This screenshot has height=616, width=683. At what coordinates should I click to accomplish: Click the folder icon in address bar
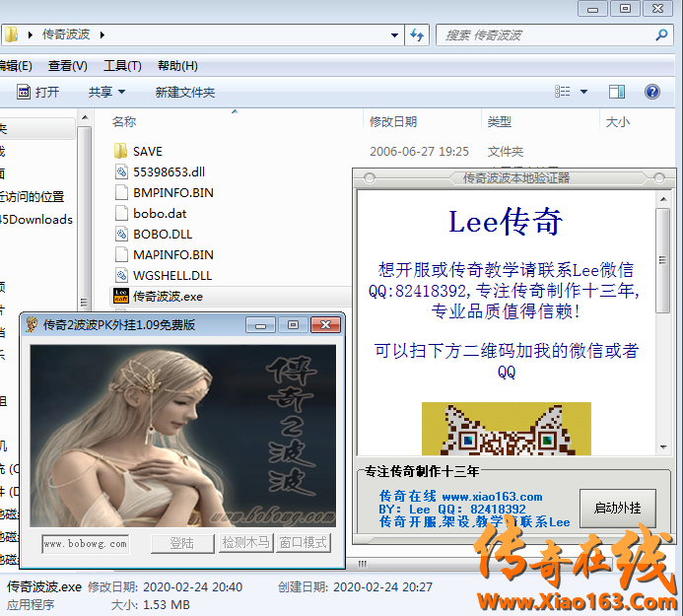click(11, 34)
